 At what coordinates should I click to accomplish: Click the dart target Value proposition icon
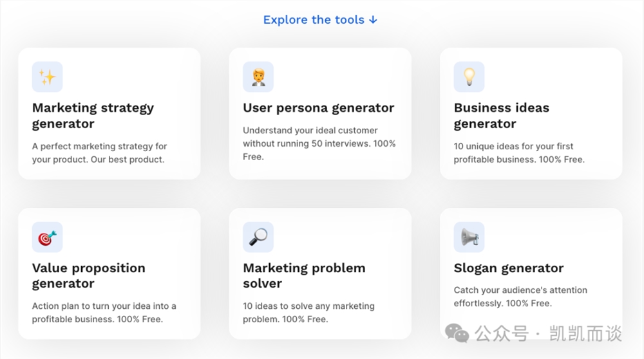[x=47, y=237]
